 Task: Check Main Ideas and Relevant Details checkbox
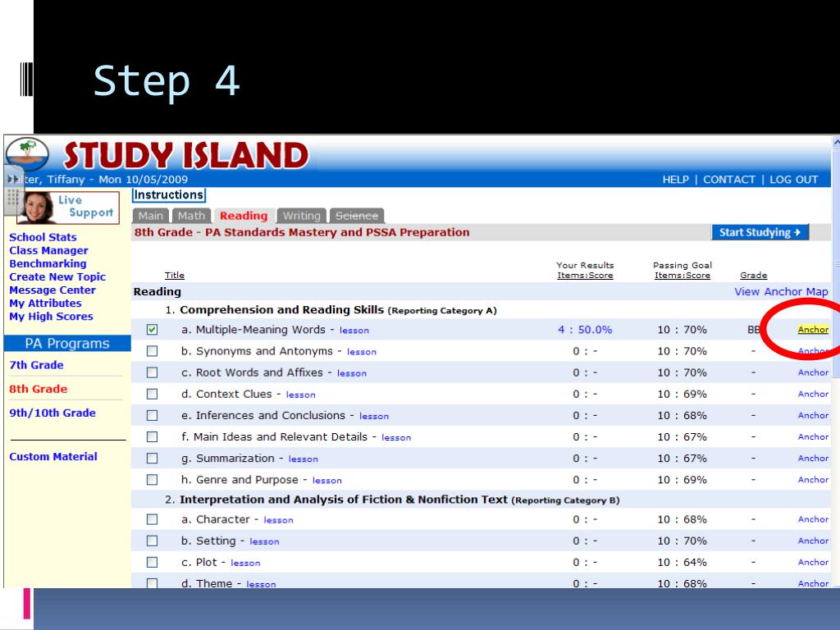[152, 436]
